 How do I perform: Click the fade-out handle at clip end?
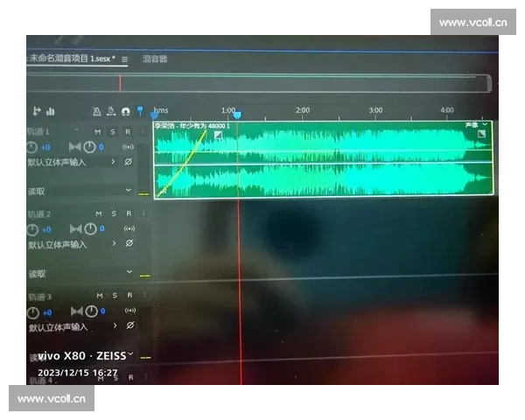480,135
